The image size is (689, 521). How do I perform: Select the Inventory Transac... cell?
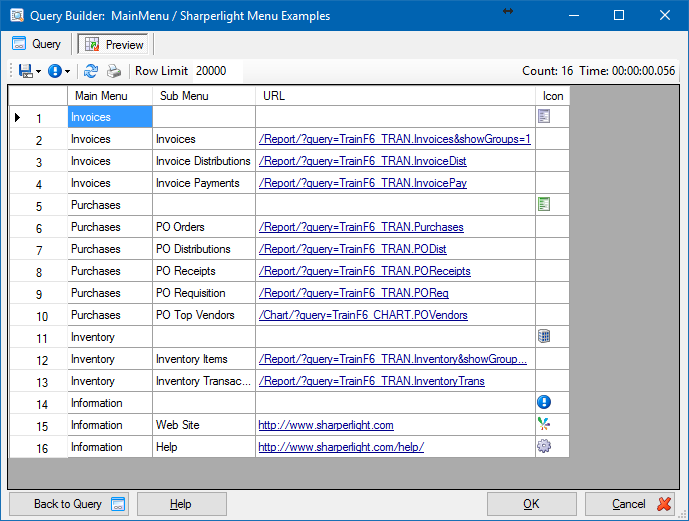[204, 380]
